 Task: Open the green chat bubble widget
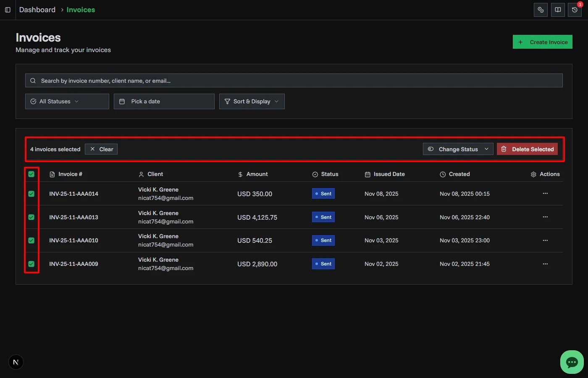point(572,362)
